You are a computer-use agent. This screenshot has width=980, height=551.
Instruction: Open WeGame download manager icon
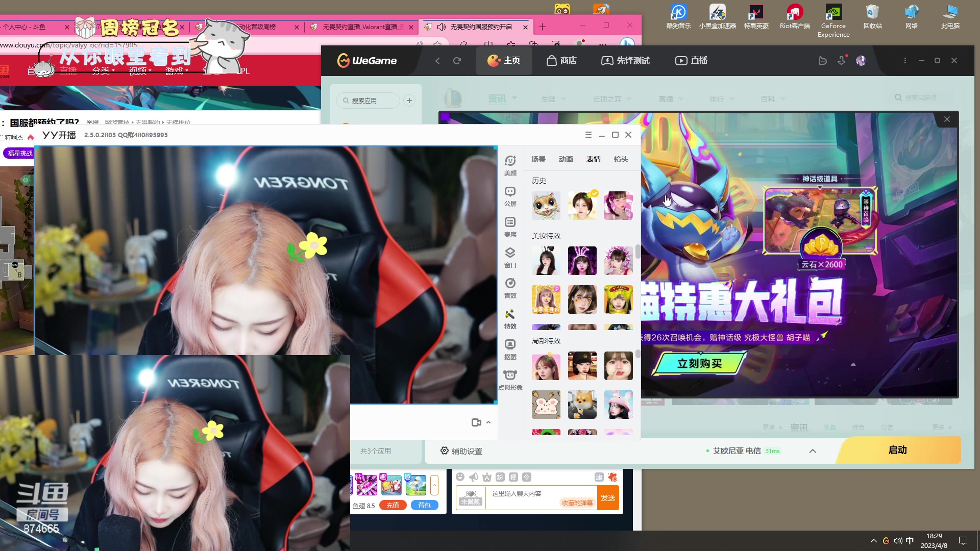click(x=842, y=60)
